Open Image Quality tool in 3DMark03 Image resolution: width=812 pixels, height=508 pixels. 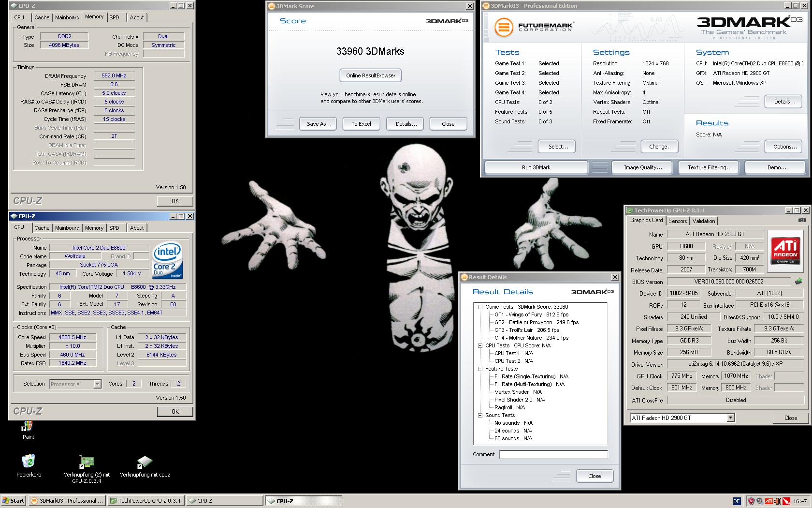[x=642, y=167]
